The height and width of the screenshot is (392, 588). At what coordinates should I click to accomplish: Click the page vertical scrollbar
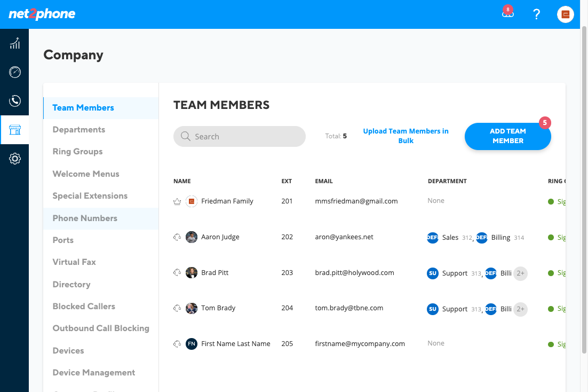(584, 190)
